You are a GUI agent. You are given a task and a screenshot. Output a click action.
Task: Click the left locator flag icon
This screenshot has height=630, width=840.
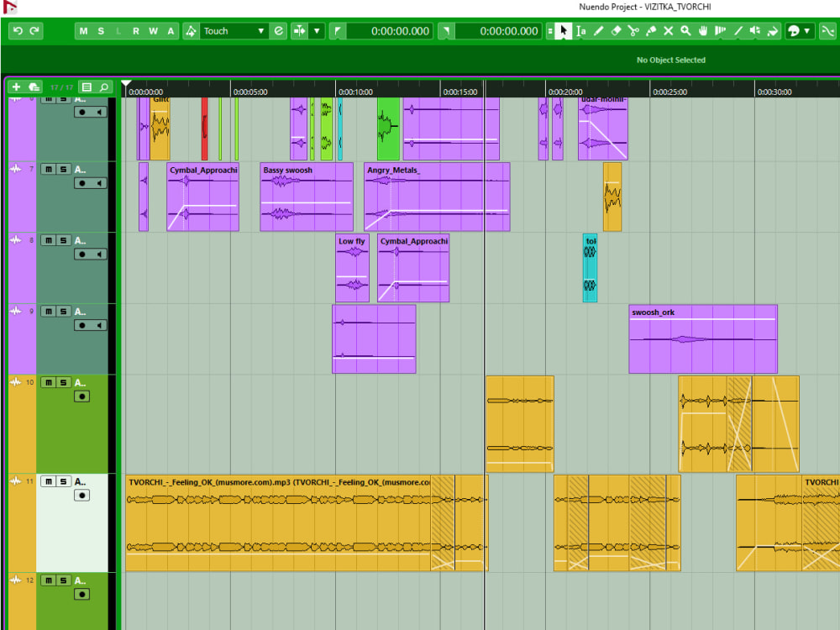point(338,31)
